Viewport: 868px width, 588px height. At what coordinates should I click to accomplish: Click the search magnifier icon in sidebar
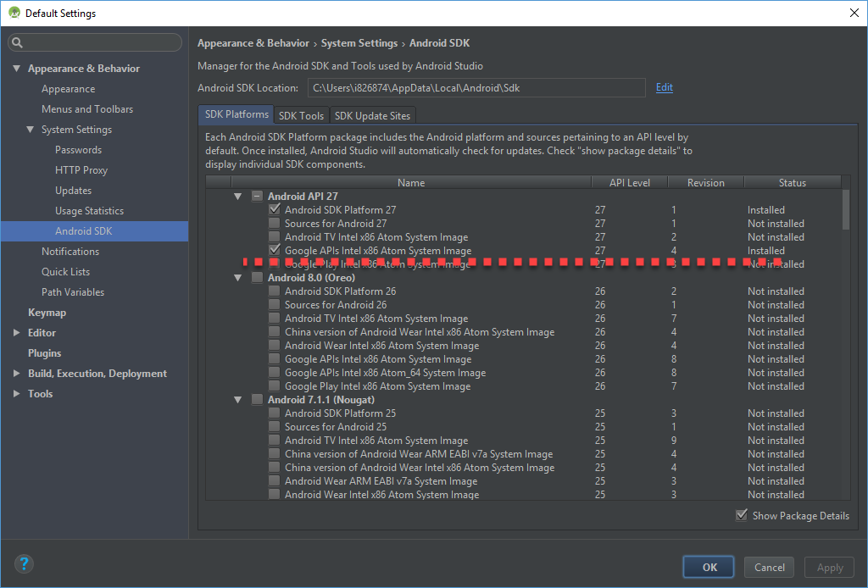coord(17,42)
